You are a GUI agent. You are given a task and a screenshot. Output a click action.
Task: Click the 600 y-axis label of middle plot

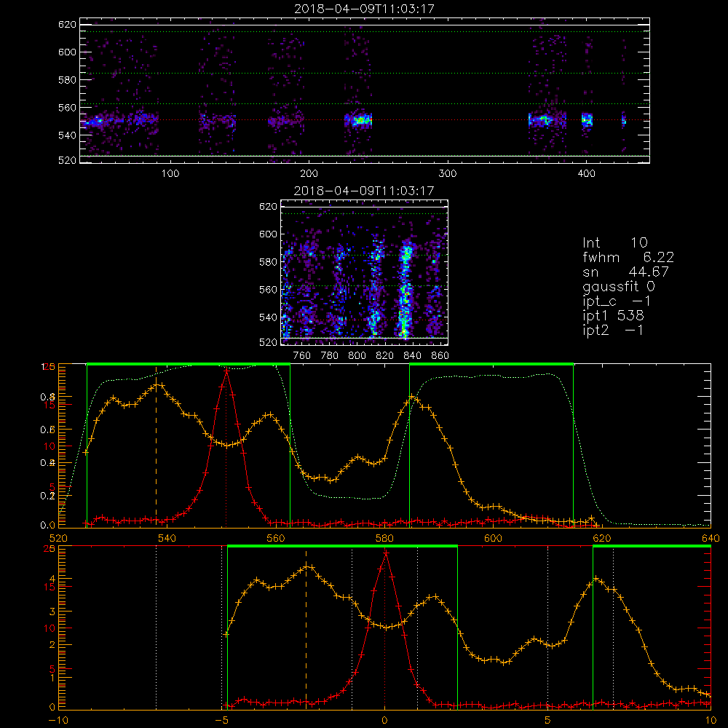tap(268, 234)
